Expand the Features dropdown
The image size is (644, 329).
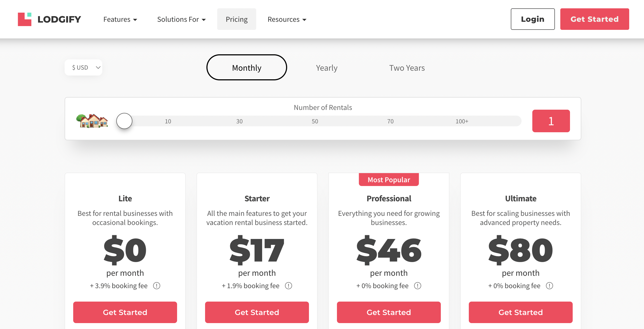[120, 19]
